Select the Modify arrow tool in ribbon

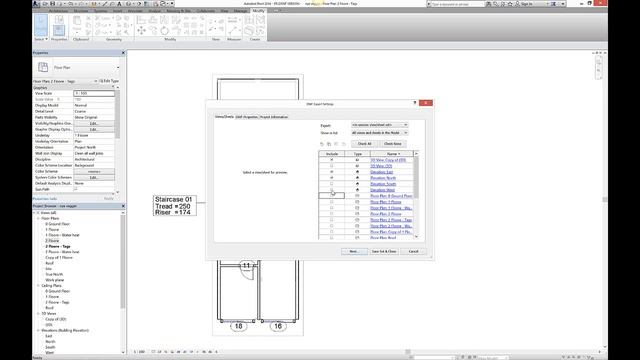(40, 25)
